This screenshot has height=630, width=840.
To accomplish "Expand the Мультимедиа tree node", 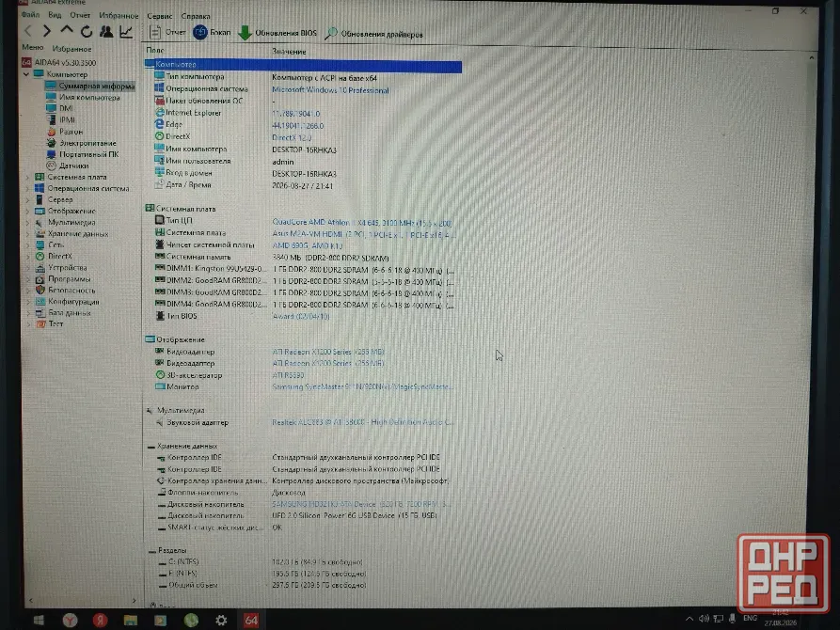I will (28, 222).
